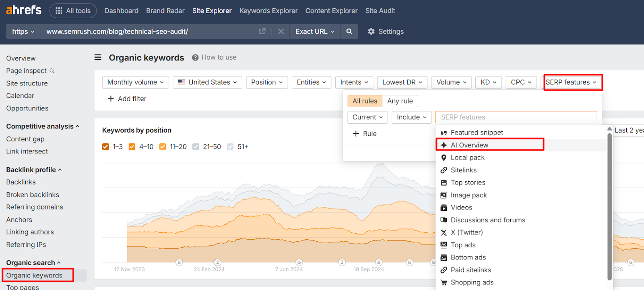Image resolution: width=644 pixels, height=290 pixels.
Task: Click the Shopping ads cart icon
Action: click(444, 282)
